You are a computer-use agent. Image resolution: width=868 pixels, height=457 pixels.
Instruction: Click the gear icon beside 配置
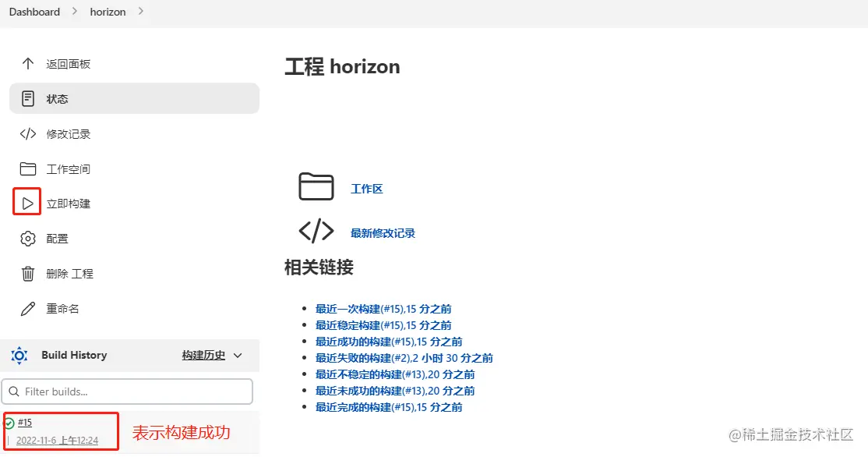pyautogui.click(x=28, y=239)
